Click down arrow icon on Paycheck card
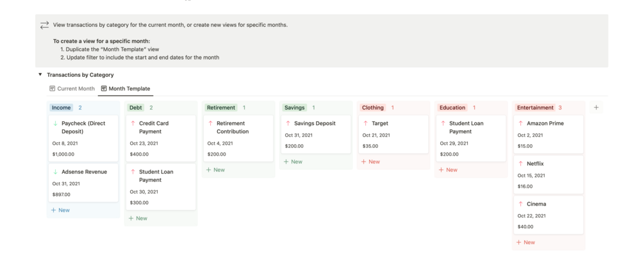 55,123
